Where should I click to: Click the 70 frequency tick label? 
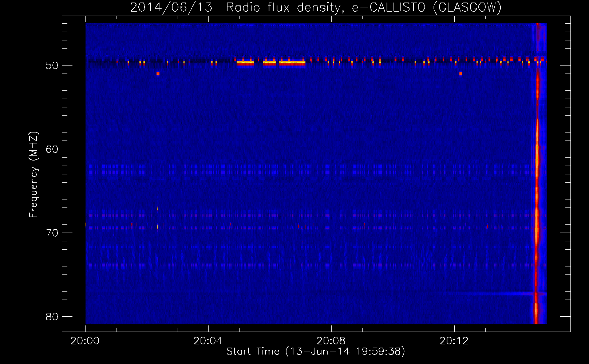coord(52,233)
